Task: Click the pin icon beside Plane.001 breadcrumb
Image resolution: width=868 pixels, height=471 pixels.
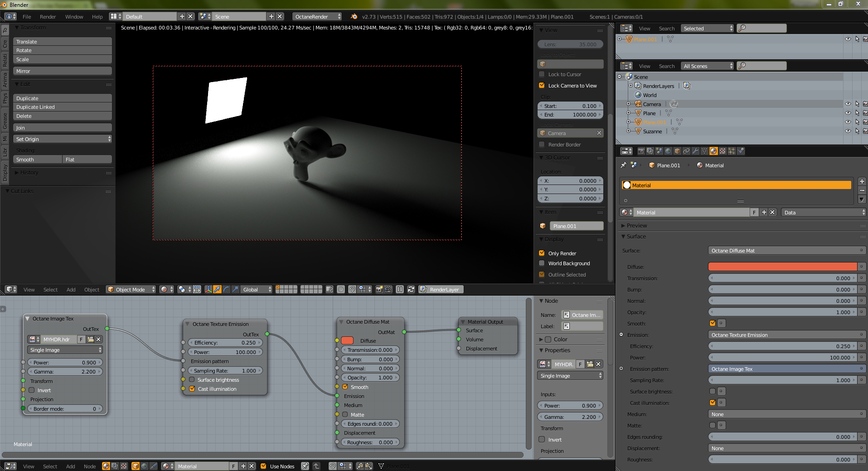Action: [x=624, y=165]
